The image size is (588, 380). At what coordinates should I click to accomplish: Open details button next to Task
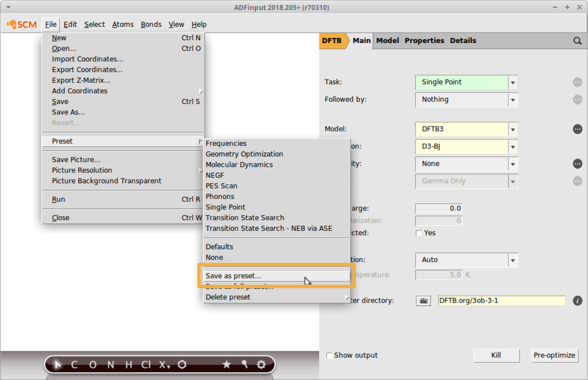(x=577, y=82)
